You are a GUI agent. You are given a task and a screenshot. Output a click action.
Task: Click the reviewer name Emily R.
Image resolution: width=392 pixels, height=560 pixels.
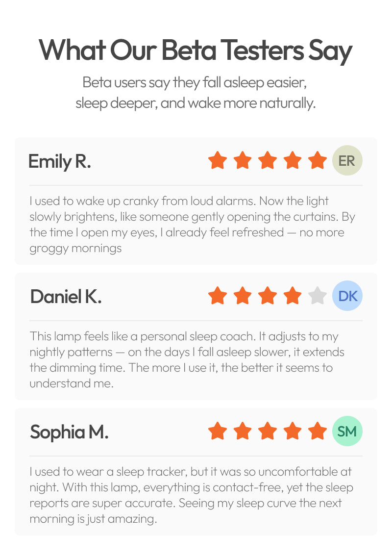(x=59, y=161)
